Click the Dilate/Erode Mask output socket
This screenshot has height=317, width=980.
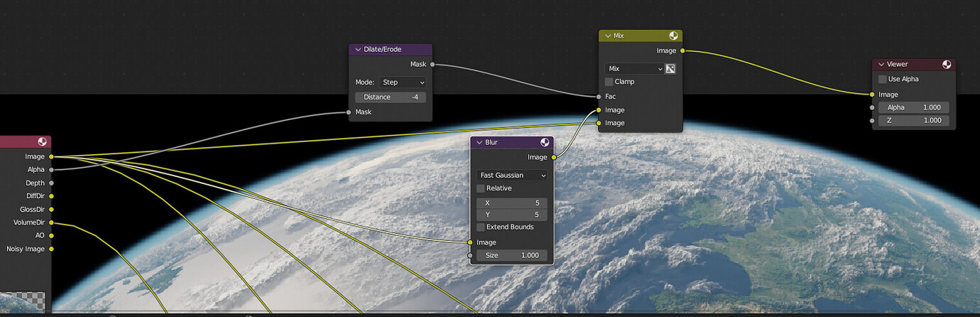tap(432, 65)
